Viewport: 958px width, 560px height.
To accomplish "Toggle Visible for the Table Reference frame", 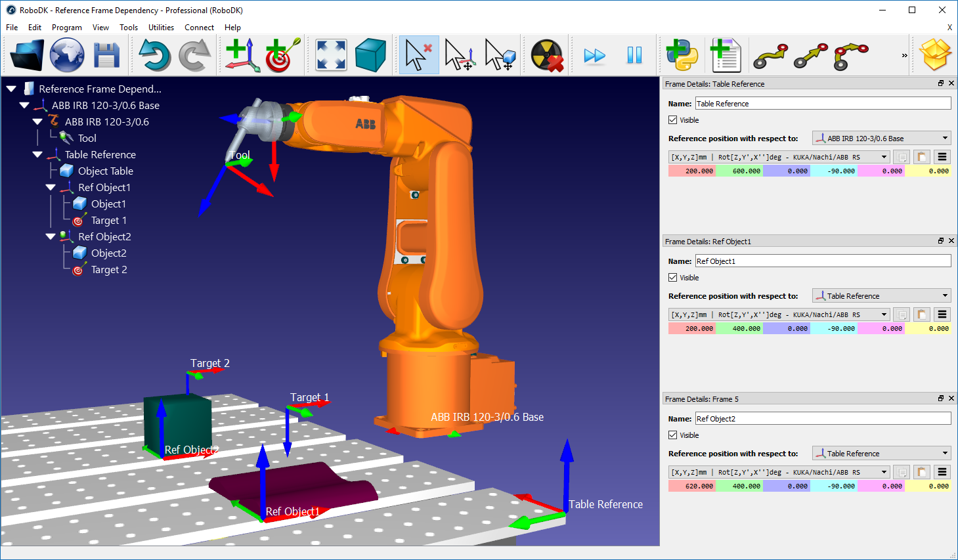I will (x=672, y=119).
